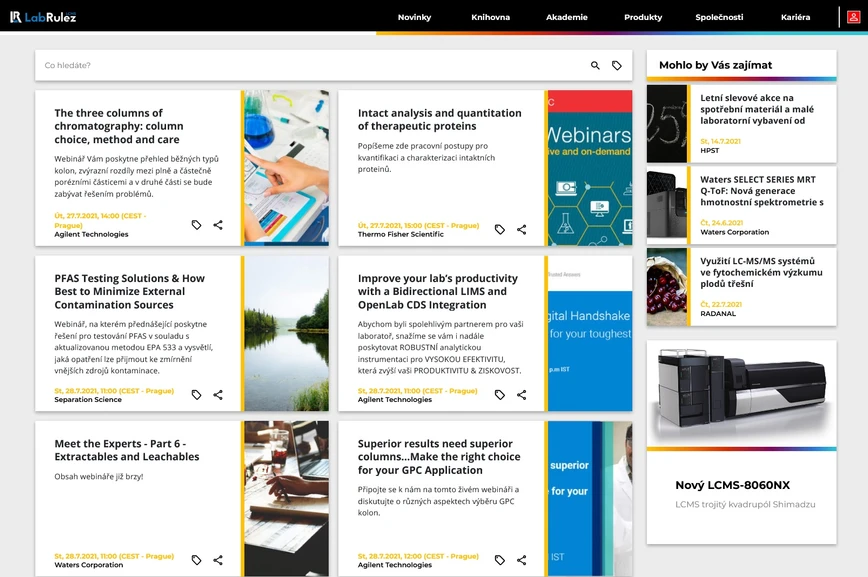
Task: Click the Webinars thumbnail on Intact analysis card
Action: point(590,168)
